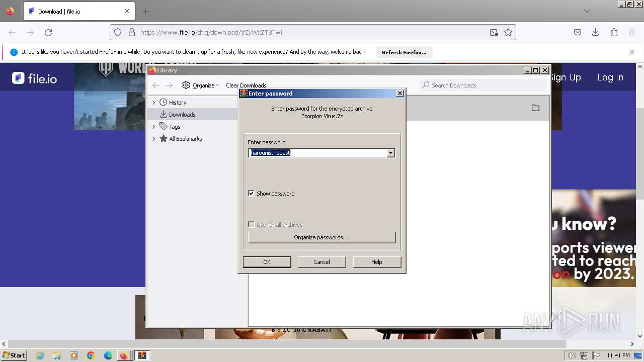
Task: Open Internet Explorer from taskbar
Action: (x=40, y=355)
